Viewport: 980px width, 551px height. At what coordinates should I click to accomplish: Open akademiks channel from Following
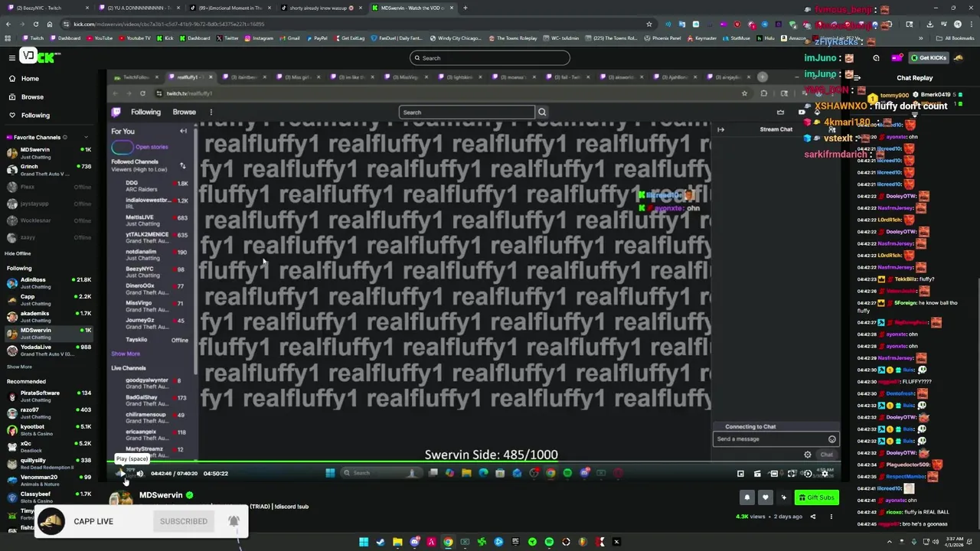49,317
